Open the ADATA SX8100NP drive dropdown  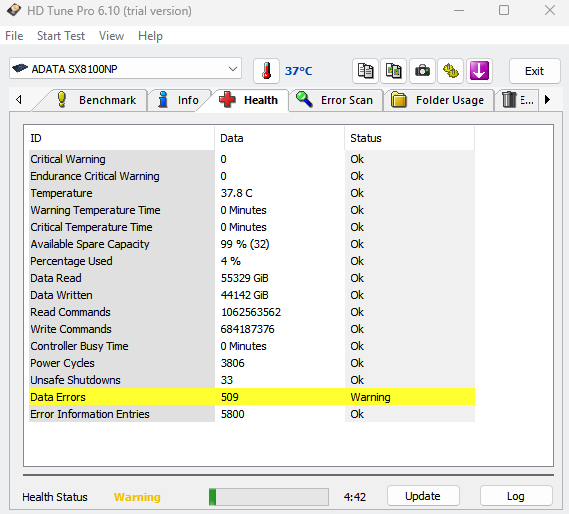click(x=125, y=69)
